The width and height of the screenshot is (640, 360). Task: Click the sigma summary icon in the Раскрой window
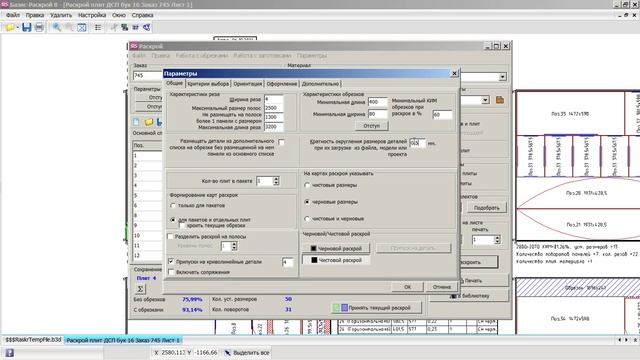[140, 289]
